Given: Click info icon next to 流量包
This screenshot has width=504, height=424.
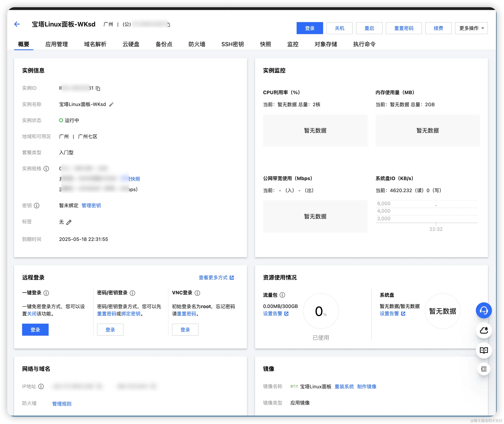Looking at the screenshot, I should tap(282, 295).
